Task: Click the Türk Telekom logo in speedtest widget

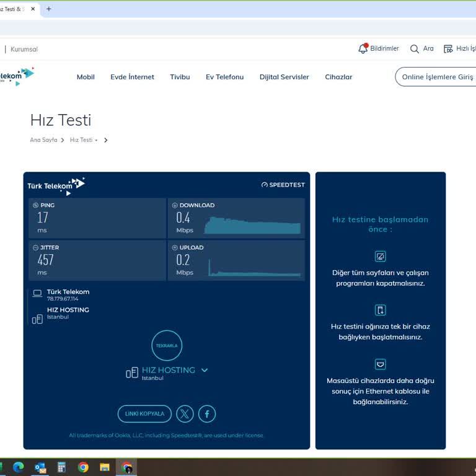Action: coord(56,186)
